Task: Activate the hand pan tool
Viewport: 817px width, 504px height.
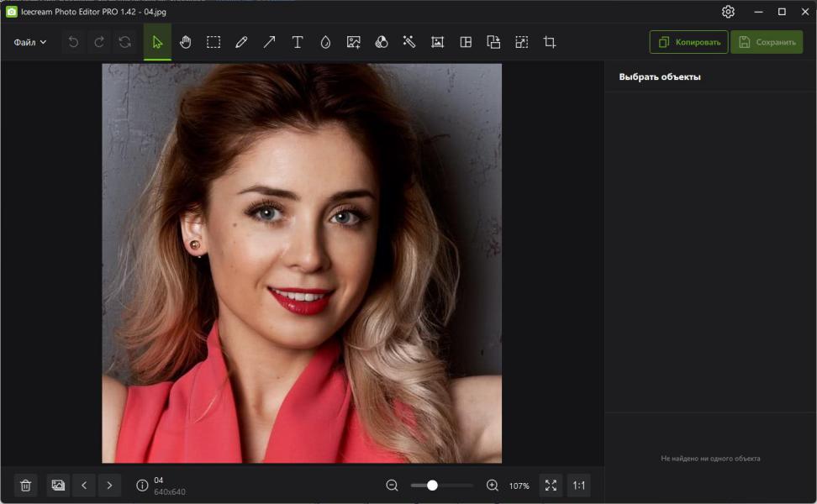Action: click(186, 42)
